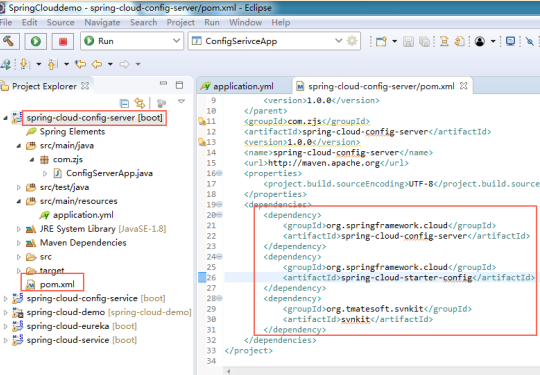Collapse the properties element fold at line 16
This screenshot has width=540, height=375.
point(219,173)
